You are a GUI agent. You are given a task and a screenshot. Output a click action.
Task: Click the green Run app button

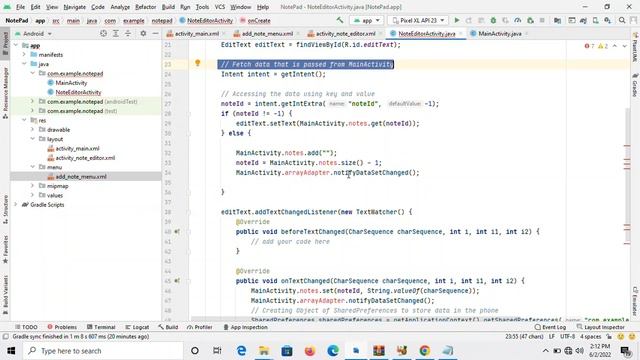tap(457, 20)
